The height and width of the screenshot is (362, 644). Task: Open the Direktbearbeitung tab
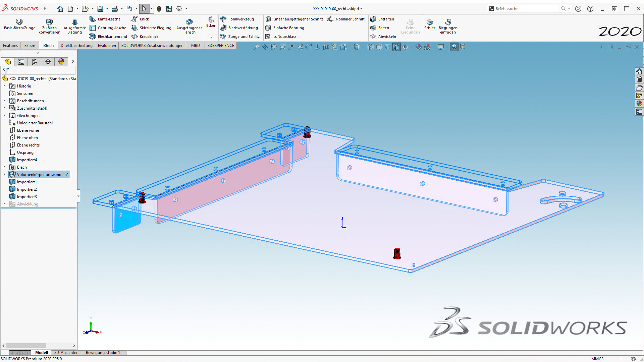coord(76,46)
